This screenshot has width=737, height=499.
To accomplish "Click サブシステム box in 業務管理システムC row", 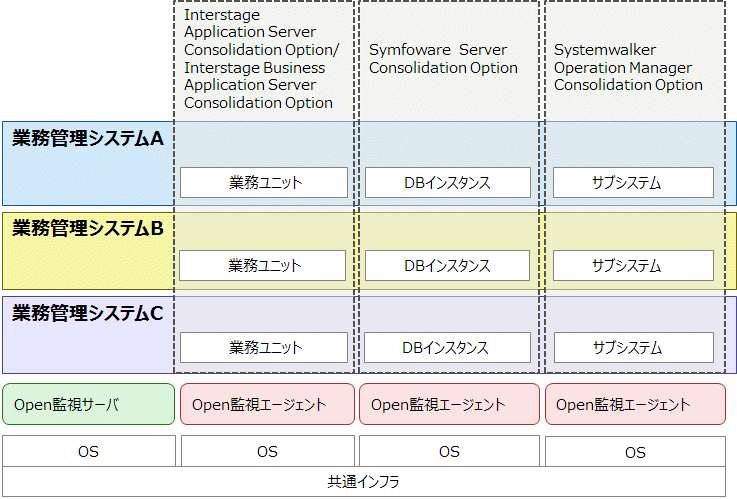I will coord(634,348).
